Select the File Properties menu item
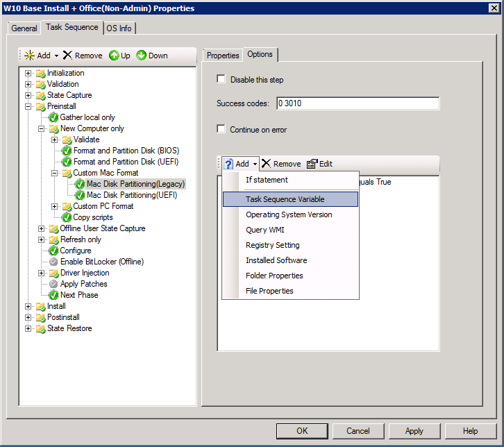Viewport: 504px width, 447px height. pos(291,291)
